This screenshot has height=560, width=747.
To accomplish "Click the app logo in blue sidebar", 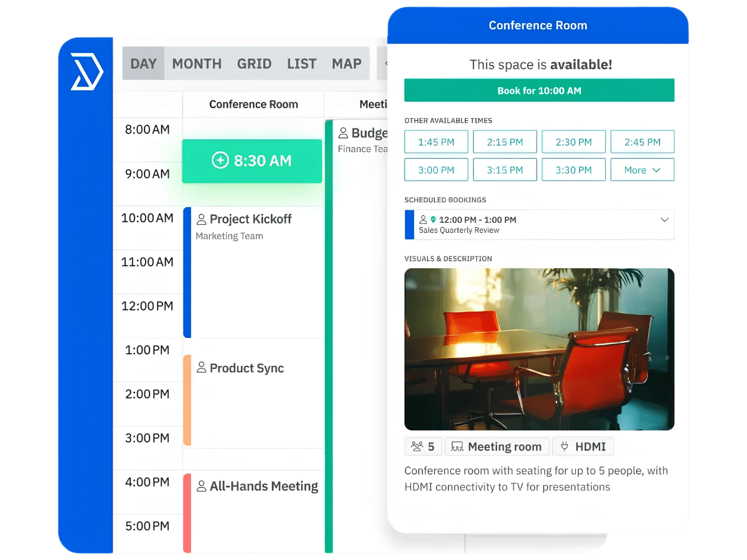I will coord(87,72).
